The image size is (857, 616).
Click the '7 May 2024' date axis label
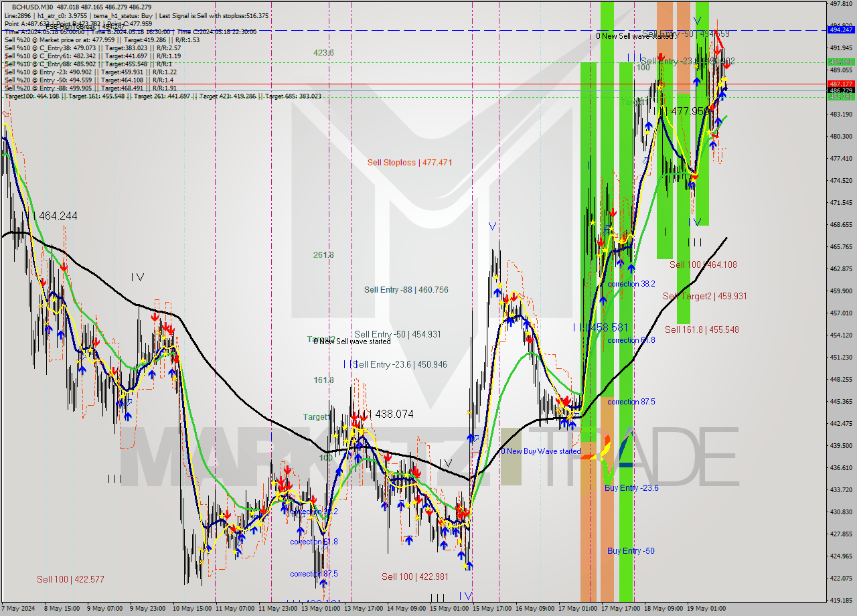(x=18, y=609)
